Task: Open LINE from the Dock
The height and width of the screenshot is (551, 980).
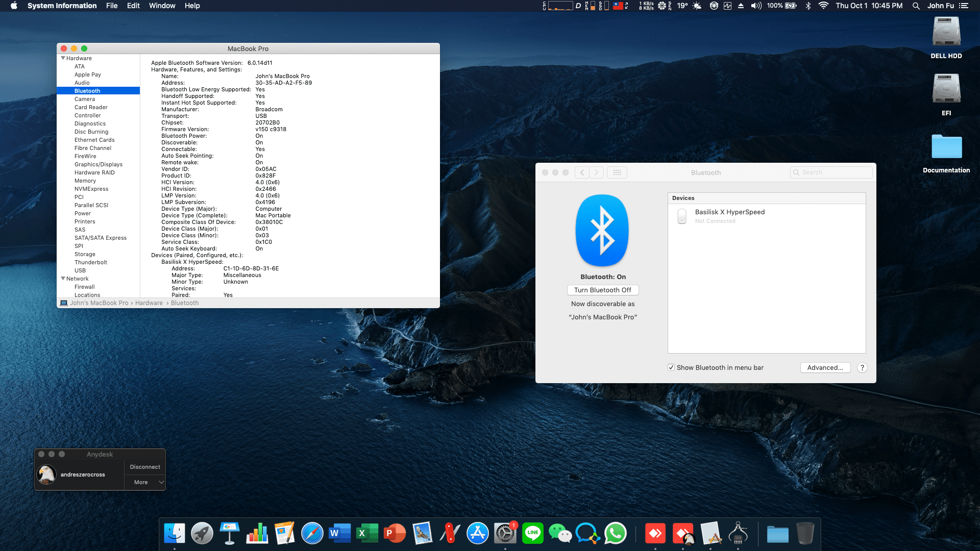Action: (x=532, y=533)
